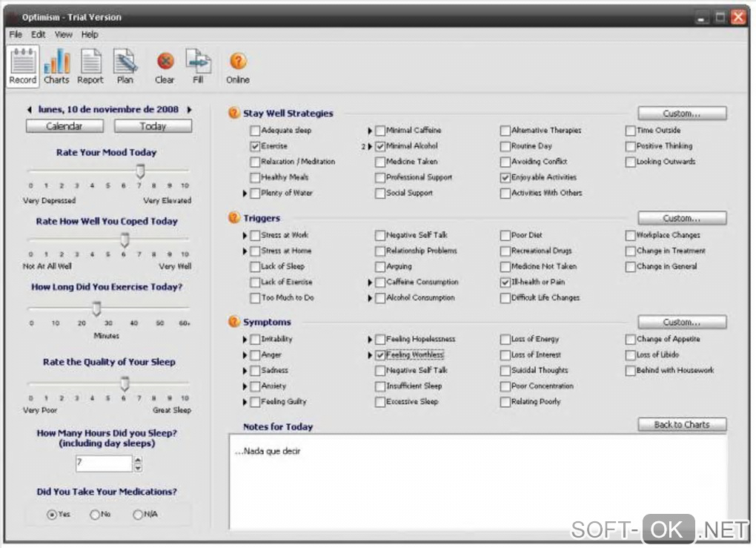Go to the previous day arrow
Viewport: 756px width, 548px height.
(x=30, y=110)
